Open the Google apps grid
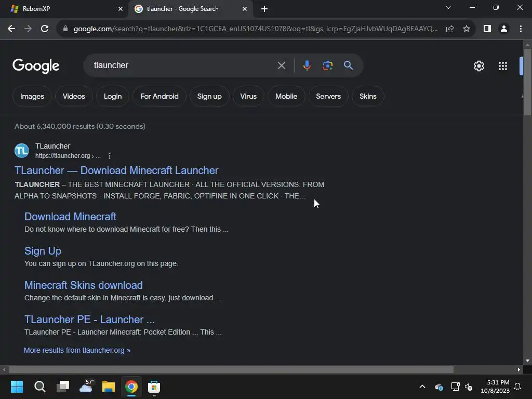The image size is (532, 399). (503, 66)
